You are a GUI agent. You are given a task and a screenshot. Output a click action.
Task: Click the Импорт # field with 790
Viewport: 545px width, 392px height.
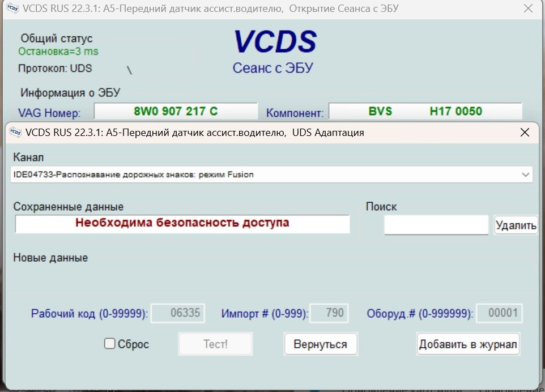[329, 313]
